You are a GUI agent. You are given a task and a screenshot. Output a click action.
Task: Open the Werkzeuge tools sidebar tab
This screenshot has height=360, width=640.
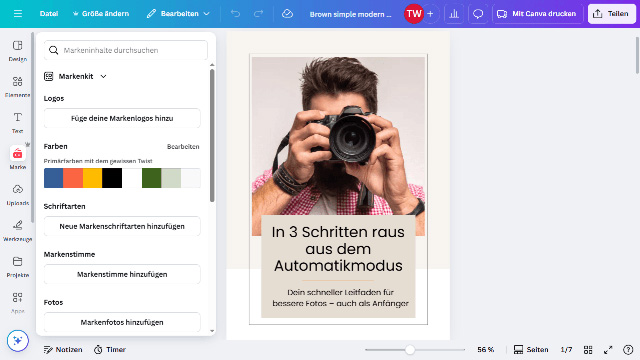(18, 231)
